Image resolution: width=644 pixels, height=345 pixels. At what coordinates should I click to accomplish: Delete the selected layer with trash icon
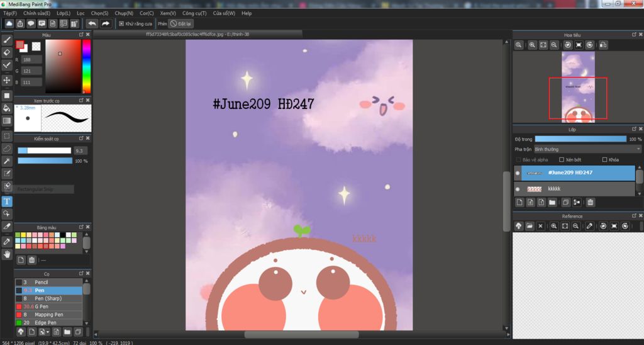590,202
